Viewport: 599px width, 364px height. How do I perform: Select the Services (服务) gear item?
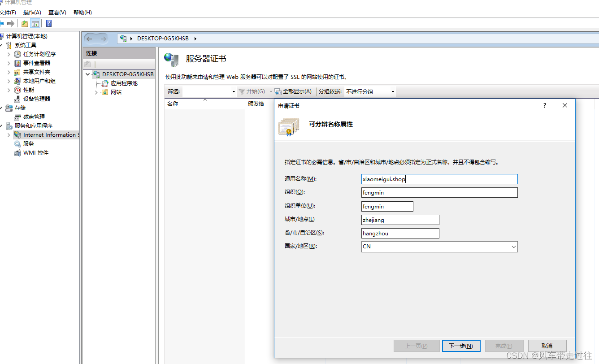29,143
